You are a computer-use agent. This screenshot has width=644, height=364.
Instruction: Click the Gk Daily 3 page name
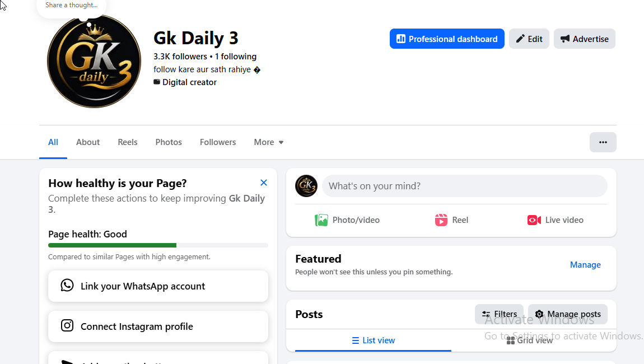point(196,38)
